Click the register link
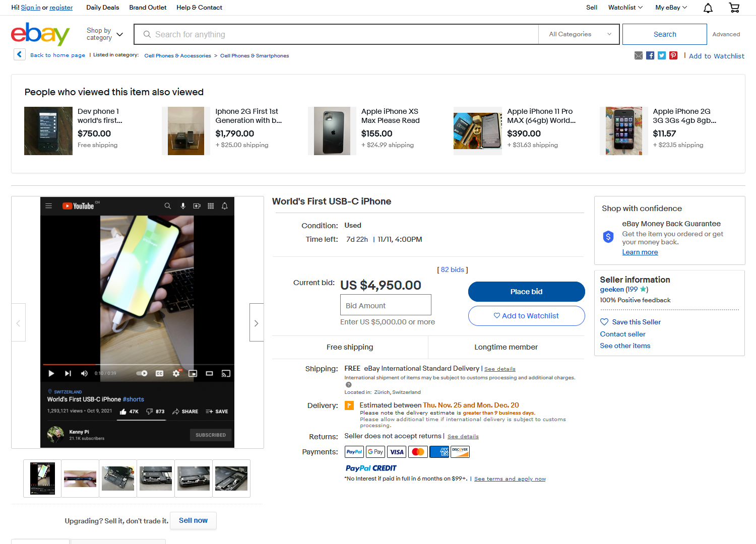The height and width of the screenshot is (544, 756). (x=61, y=8)
